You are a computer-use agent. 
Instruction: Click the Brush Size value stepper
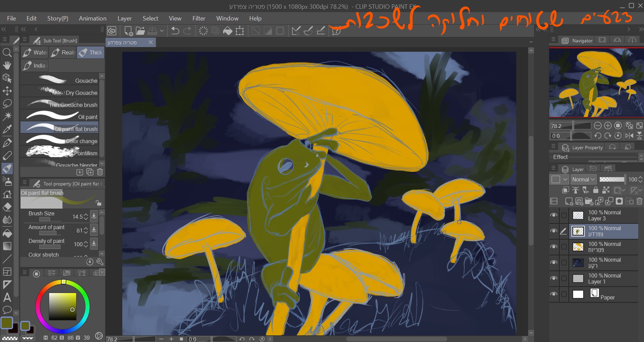point(86,217)
